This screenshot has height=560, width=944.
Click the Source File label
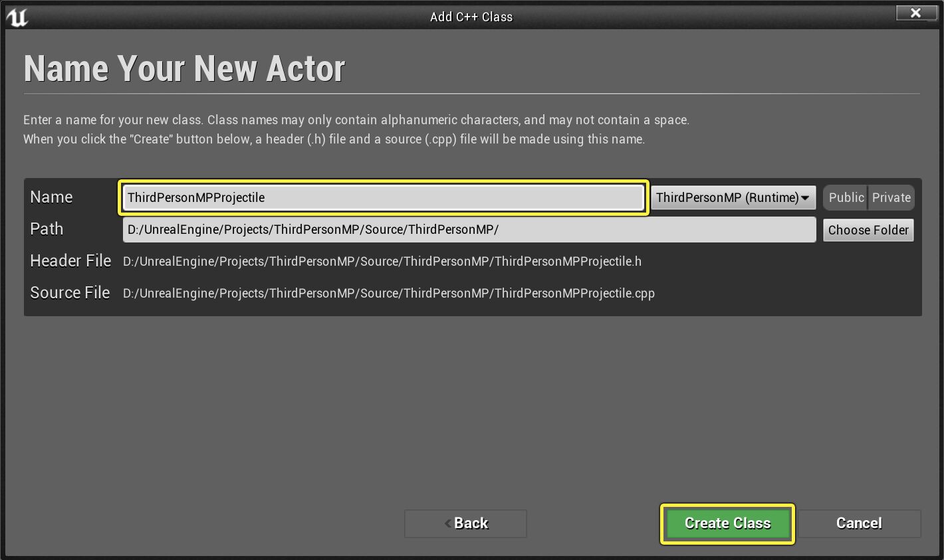70,293
